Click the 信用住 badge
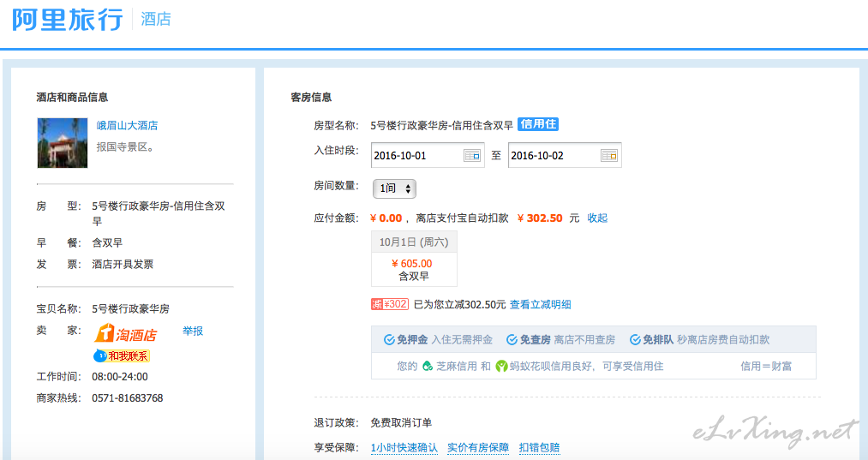 [x=538, y=124]
